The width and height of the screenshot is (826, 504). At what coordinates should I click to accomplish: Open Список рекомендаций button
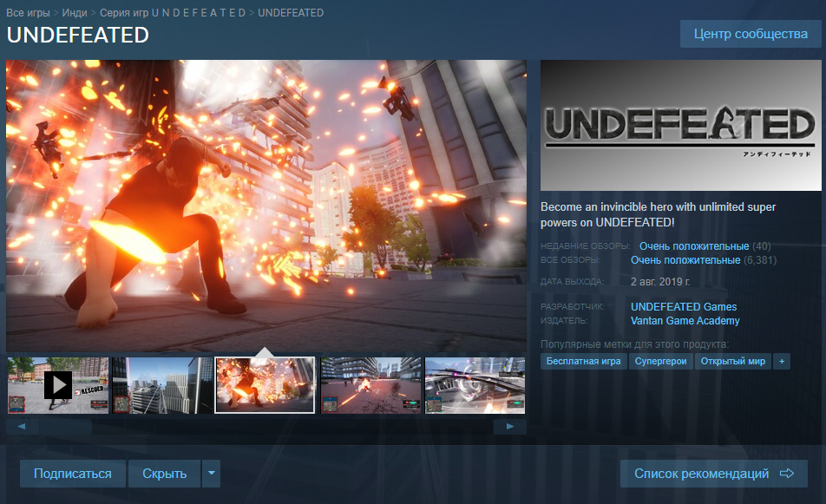click(x=714, y=474)
